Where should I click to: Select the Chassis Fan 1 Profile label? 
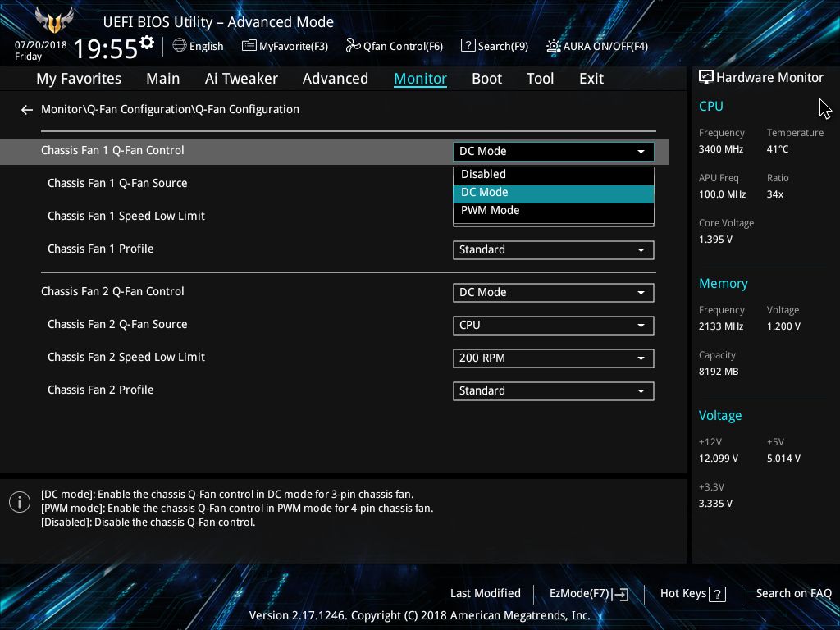(x=100, y=249)
